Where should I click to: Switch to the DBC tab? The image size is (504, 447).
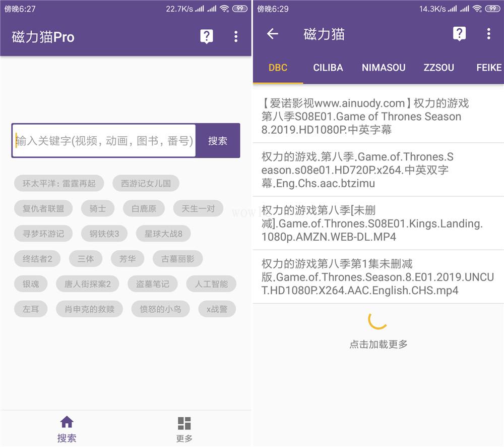278,68
